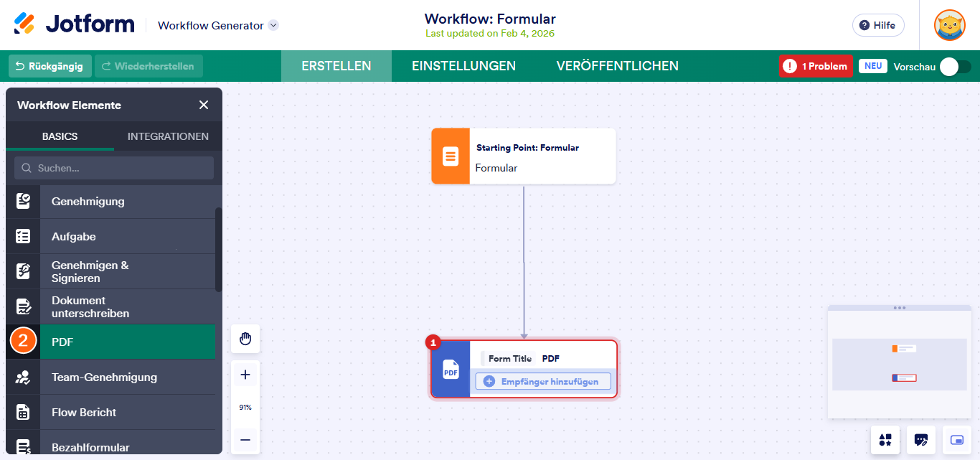Select the Flow Bericht element icon
The height and width of the screenshot is (460, 980).
tap(23, 411)
